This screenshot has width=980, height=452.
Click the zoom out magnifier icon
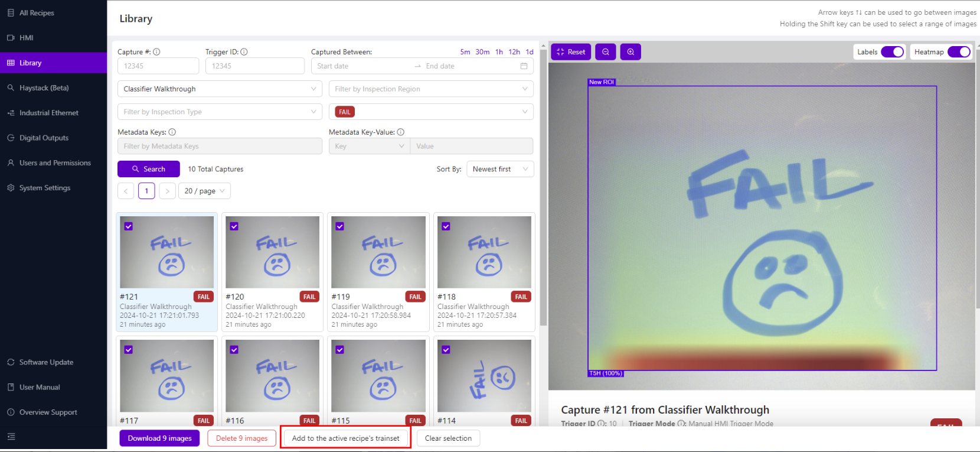pyautogui.click(x=605, y=52)
